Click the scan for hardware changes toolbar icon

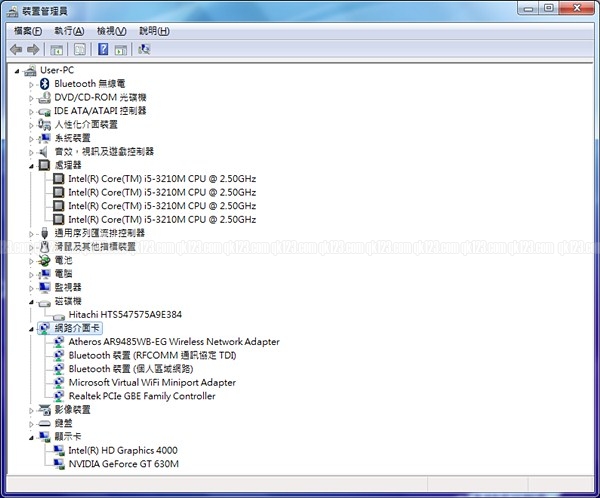(x=144, y=49)
